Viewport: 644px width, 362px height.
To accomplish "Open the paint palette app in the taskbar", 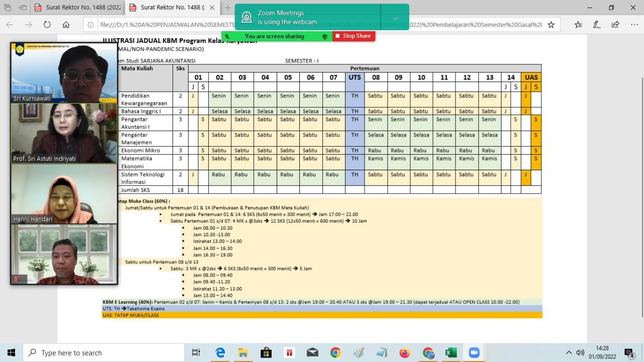I will point(359,352).
